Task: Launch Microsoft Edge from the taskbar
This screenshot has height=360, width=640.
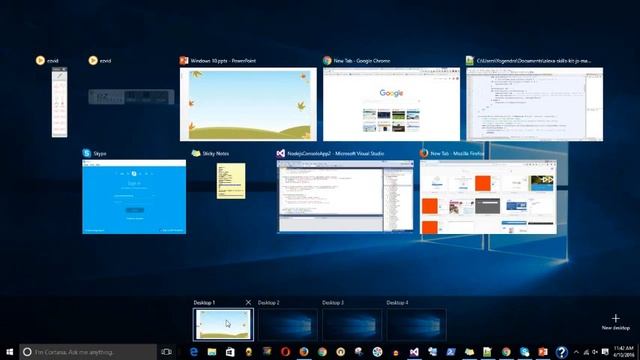Action: pyautogui.click(x=194, y=352)
